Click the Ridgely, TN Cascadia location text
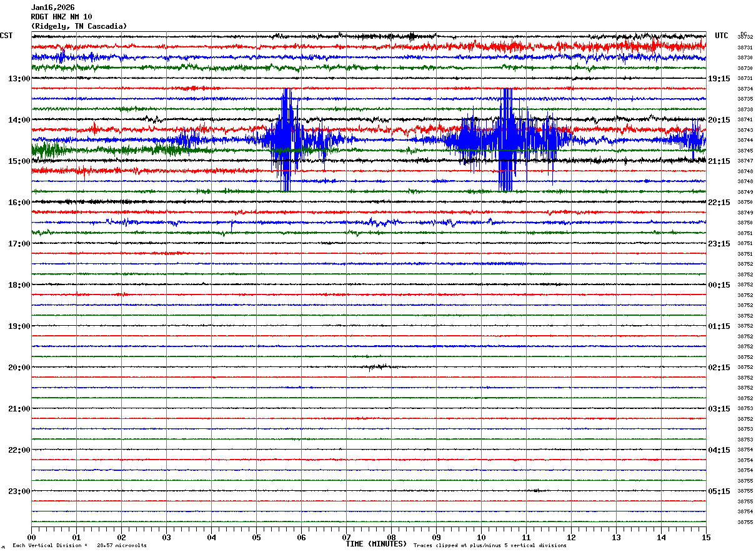Image resolution: width=756 pixels, height=554 pixels. click(x=79, y=26)
